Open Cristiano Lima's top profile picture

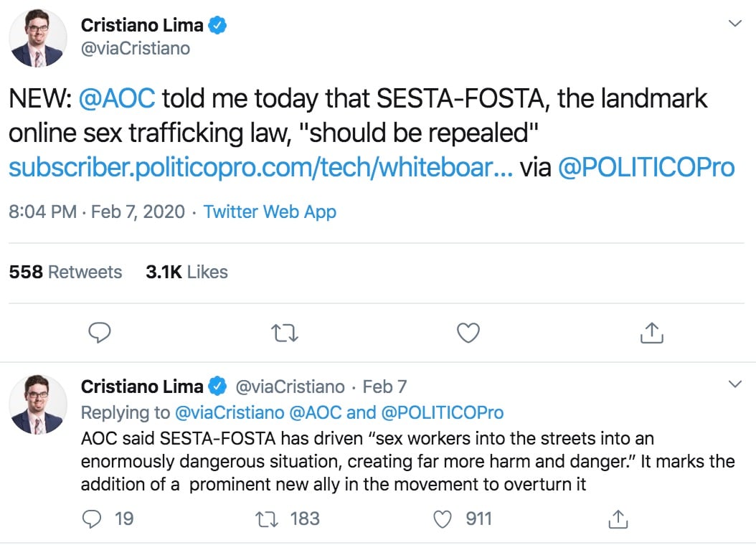[38, 37]
